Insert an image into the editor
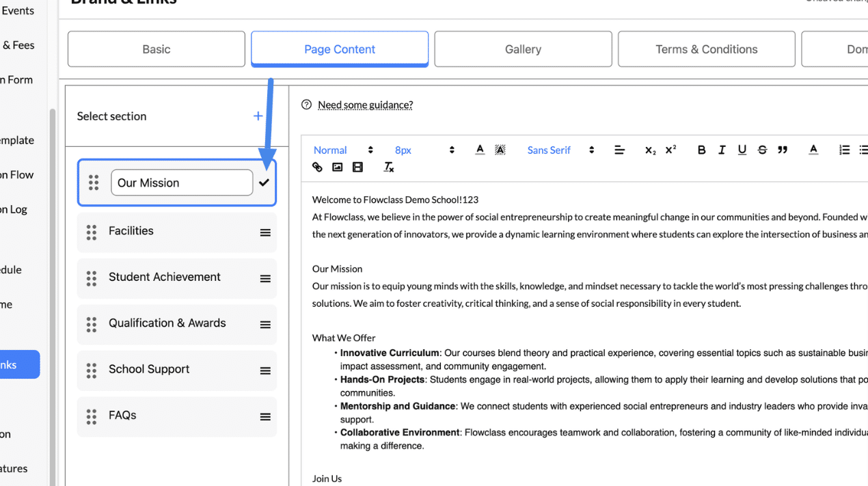The height and width of the screenshot is (486, 868). (x=337, y=167)
